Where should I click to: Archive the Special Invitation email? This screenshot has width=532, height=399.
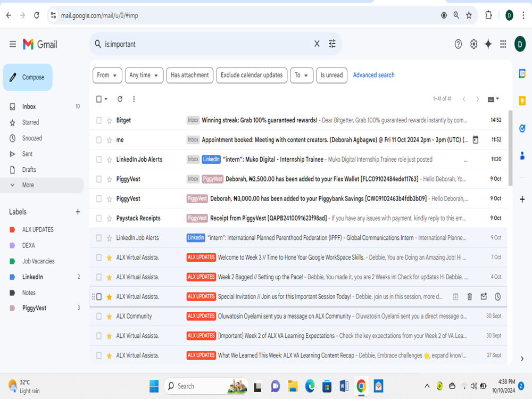click(x=456, y=296)
